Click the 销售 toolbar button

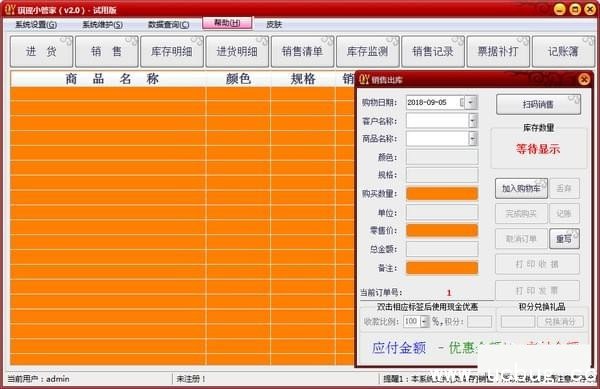click(x=107, y=51)
